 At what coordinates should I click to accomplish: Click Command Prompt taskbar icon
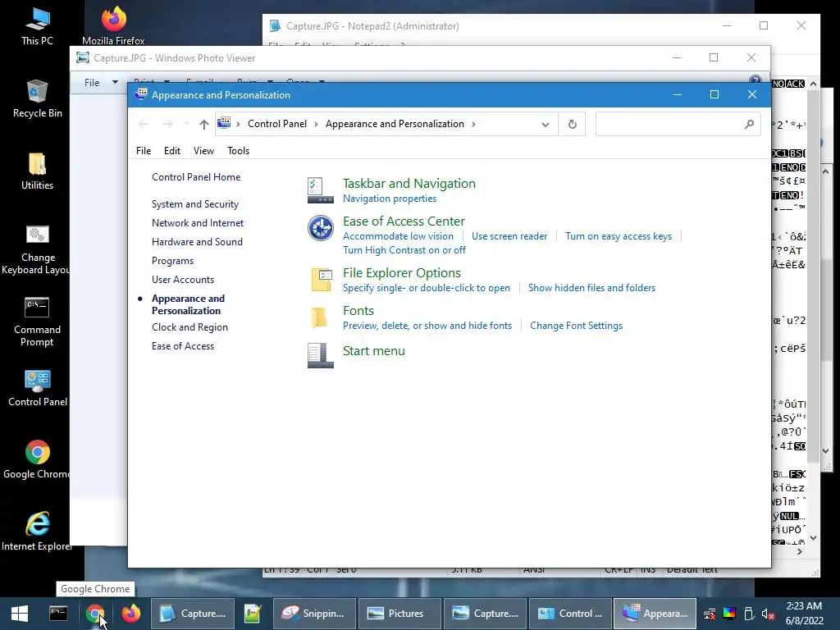point(58,614)
